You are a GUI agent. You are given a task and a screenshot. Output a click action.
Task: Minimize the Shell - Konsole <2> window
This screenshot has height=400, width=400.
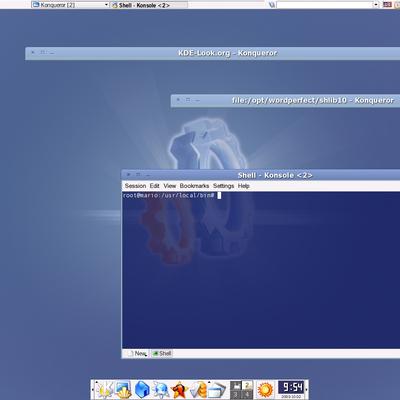(148, 175)
